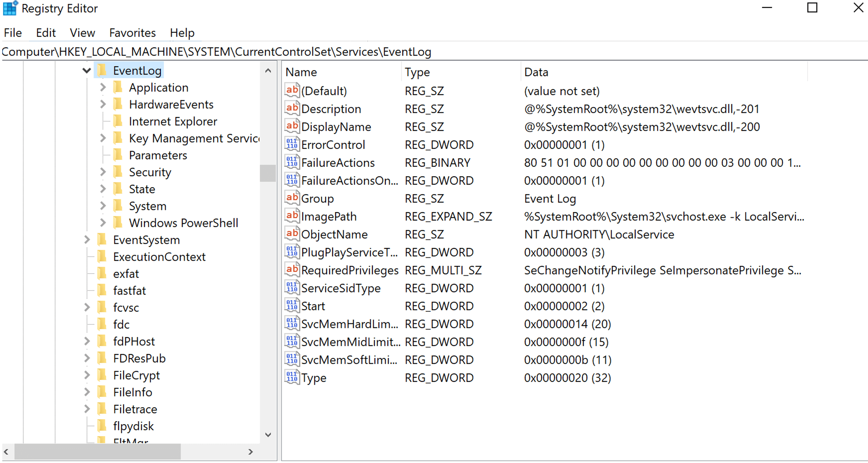Open the Favorites menu
The image size is (868, 463).
coord(132,33)
